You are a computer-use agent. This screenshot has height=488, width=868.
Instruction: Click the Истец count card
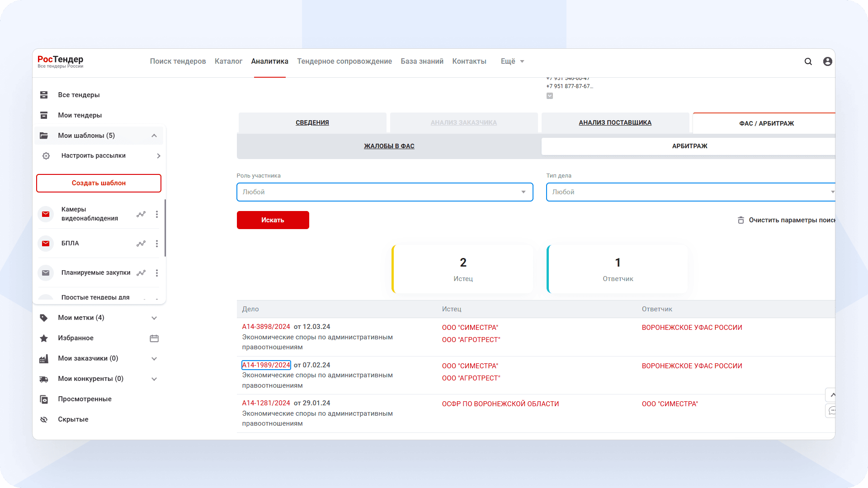click(x=463, y=269)
